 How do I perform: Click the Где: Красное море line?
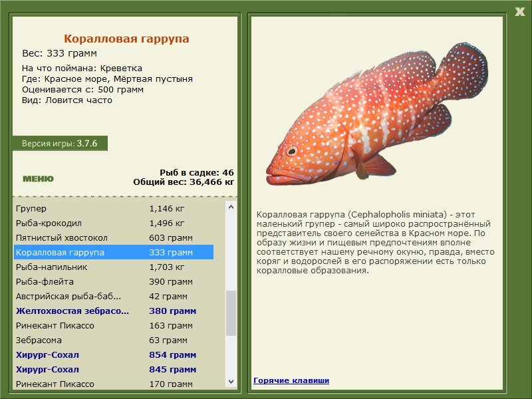[107, 79]
